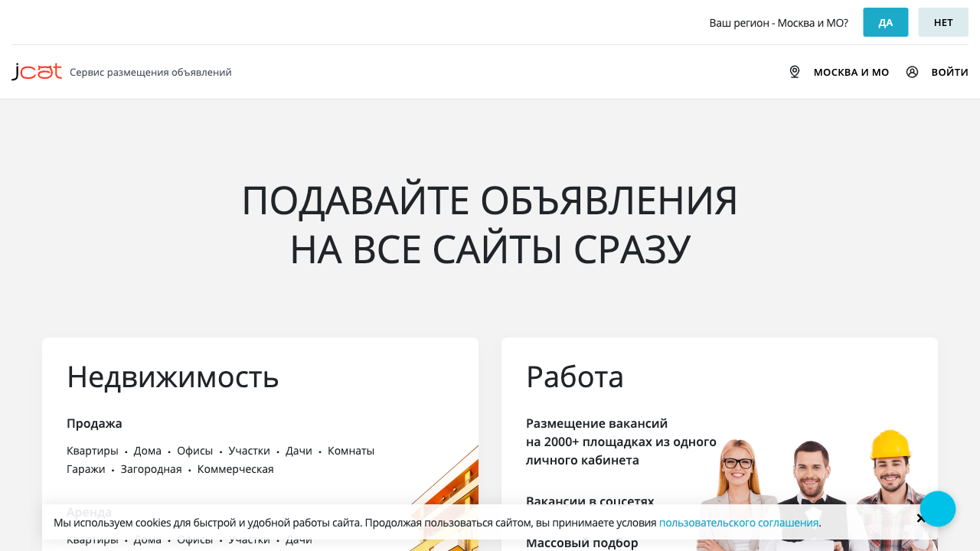Screen dimensions: 980x551
Task: Click the ПОДАВАЙТЕ ОБЪЯВЛЕНИЯ main headline
Action: (x=490, y=225)
